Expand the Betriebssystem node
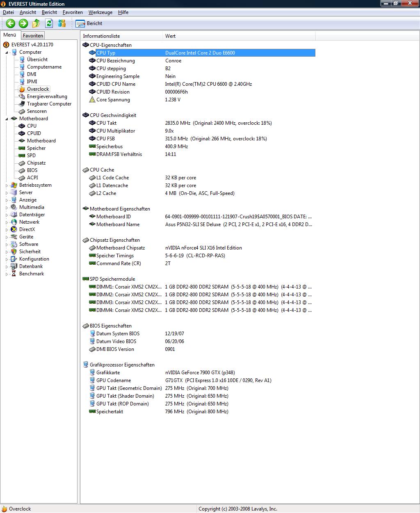This screenshot has height=513, width=420. tap(7, 186)
